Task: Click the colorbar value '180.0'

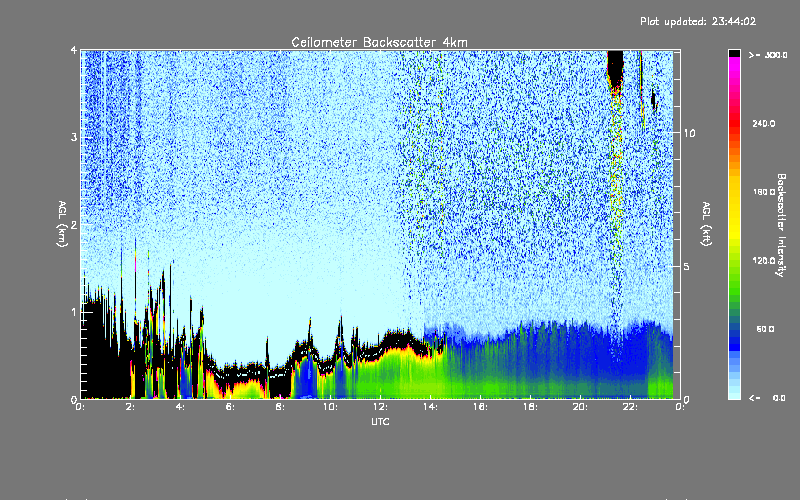Action: 764,192
